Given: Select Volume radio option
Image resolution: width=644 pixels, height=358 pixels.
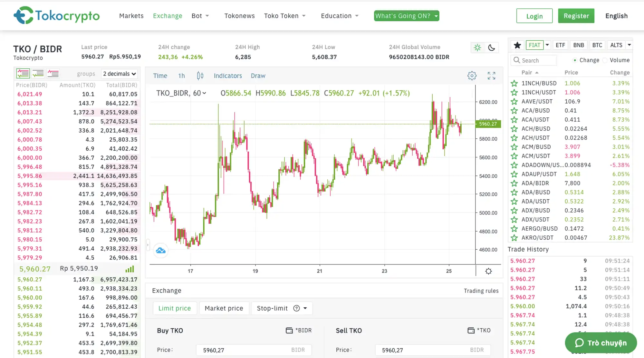Looking at the screenshot, I should 605,60.
